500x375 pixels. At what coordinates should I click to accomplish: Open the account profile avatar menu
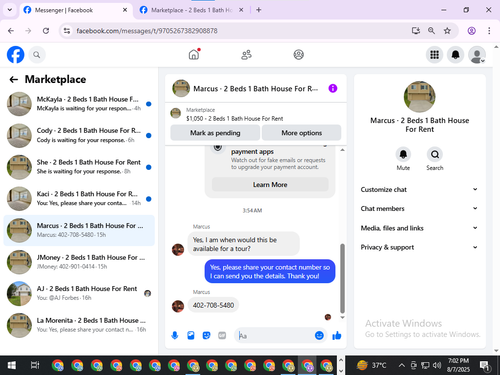tap(477, 55)
